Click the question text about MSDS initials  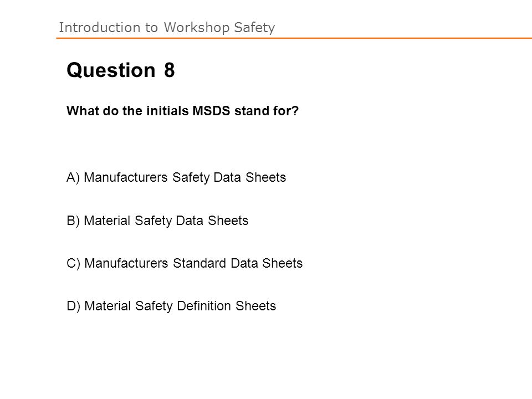point(182,111)
